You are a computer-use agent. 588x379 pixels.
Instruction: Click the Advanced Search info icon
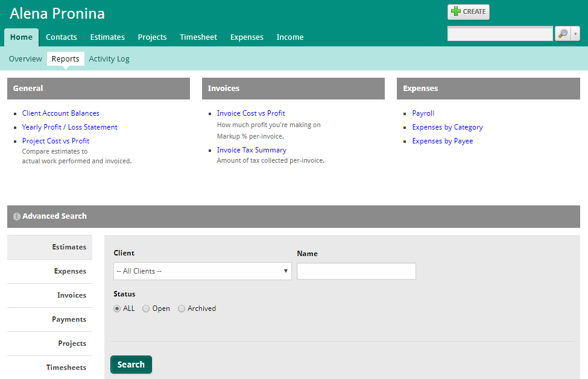(x=17, y=216)
